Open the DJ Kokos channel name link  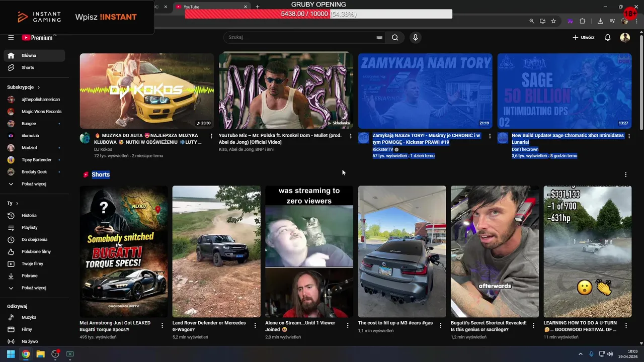point(103,149)
